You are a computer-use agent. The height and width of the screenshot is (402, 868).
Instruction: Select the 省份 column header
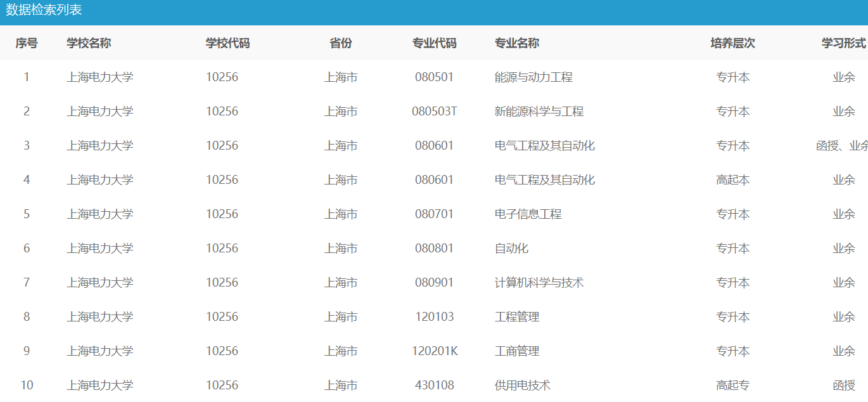point(341,43)
